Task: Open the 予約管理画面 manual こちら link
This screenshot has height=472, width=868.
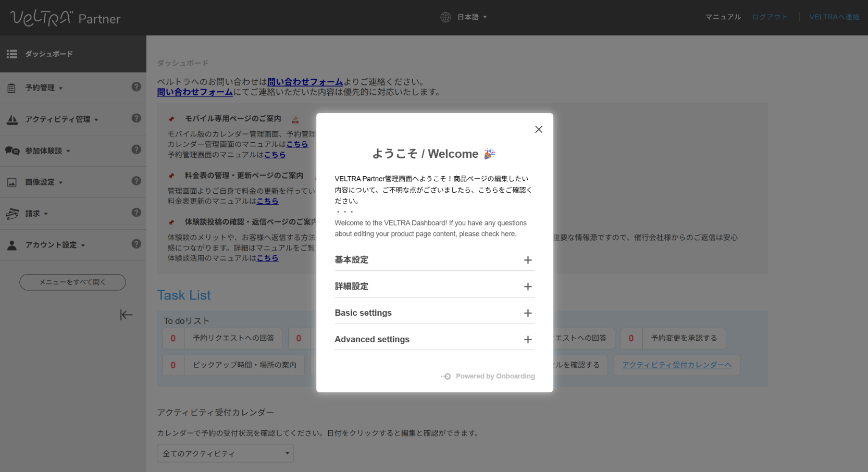Action: tap(275, 155)
